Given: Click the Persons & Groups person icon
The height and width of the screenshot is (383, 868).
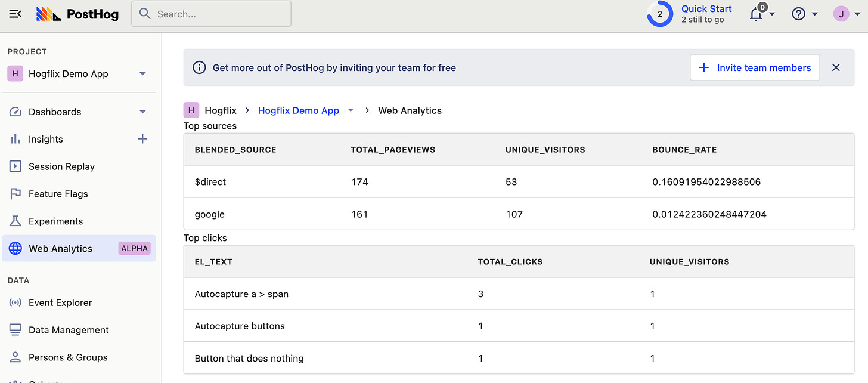Looking at the screenshot, I should (16, 357).
